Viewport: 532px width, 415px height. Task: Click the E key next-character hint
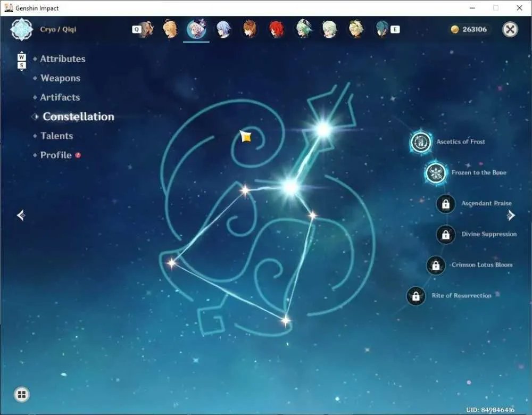(395, 29)
